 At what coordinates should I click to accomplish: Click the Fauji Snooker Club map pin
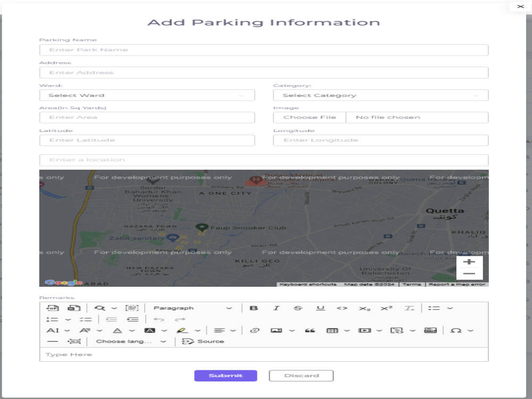click(x=202, y=228)
